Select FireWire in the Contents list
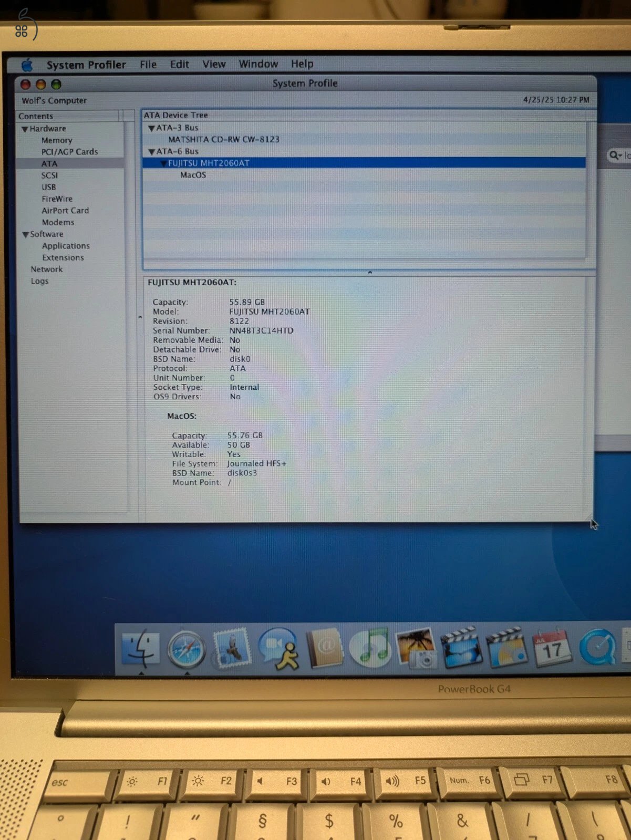The height and width of the screenshot is (840, 631). click(57, 199)
